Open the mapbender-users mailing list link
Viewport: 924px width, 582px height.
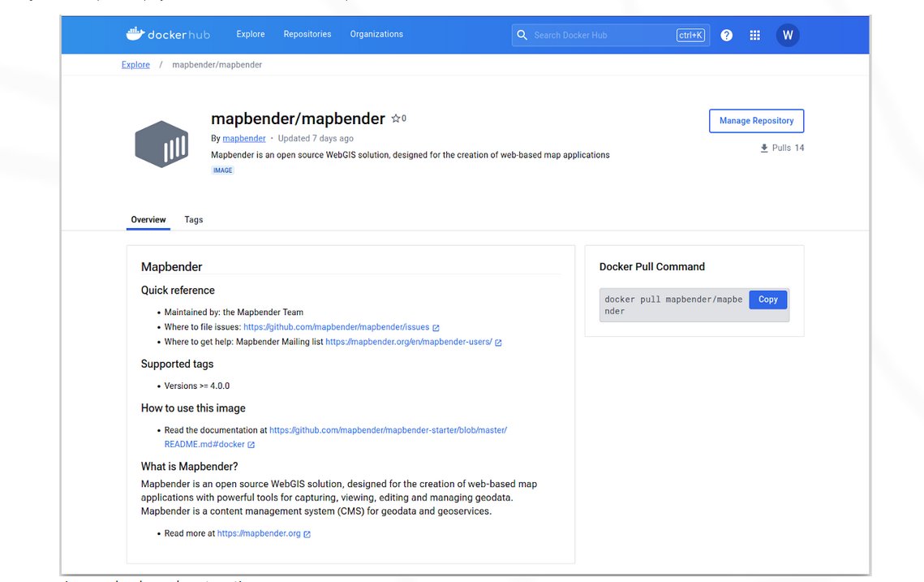pos(409,342)
